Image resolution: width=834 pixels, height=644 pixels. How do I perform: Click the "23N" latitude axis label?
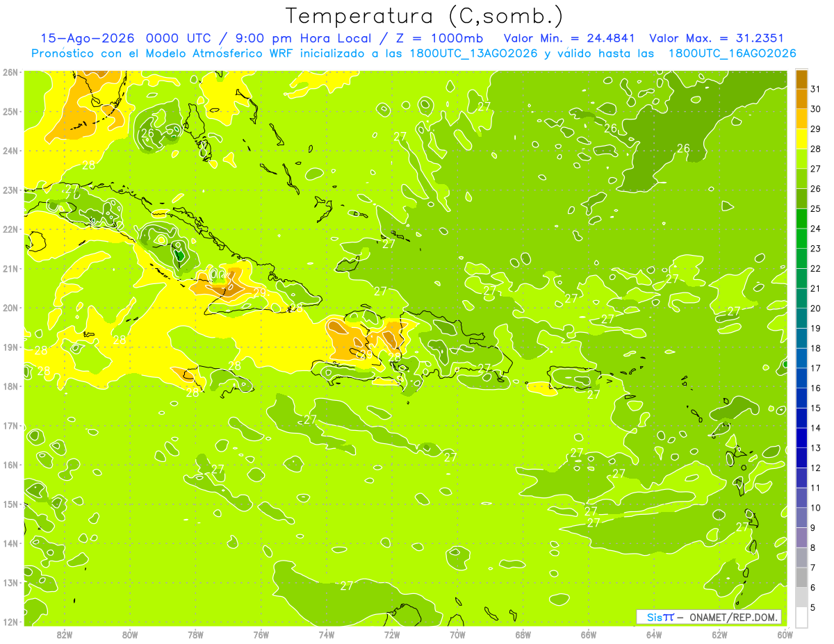click(x=10, y=190)
